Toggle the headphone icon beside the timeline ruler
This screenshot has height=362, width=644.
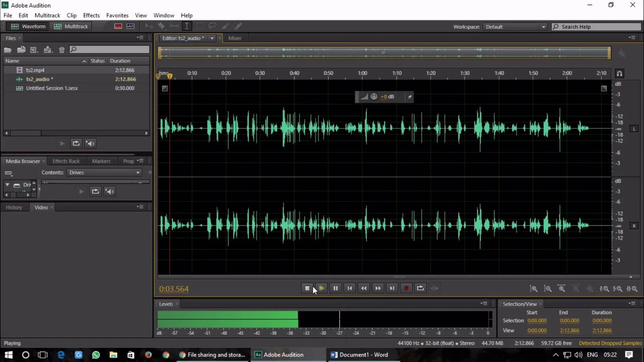tap(619, 73)
